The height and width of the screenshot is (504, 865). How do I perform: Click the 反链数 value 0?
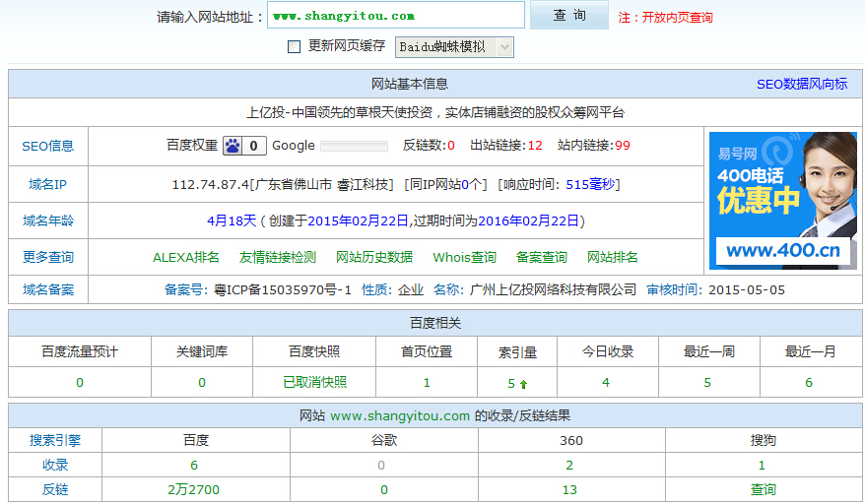point(451,146)
